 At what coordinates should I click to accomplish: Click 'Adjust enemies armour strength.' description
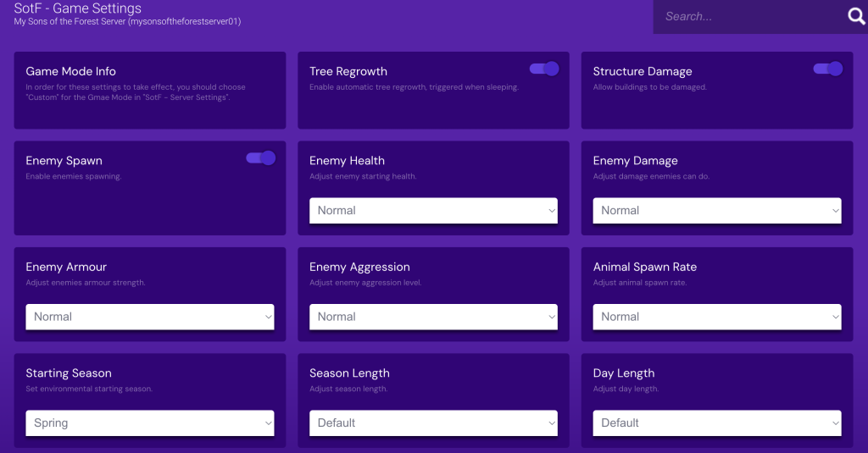(86, 283)
